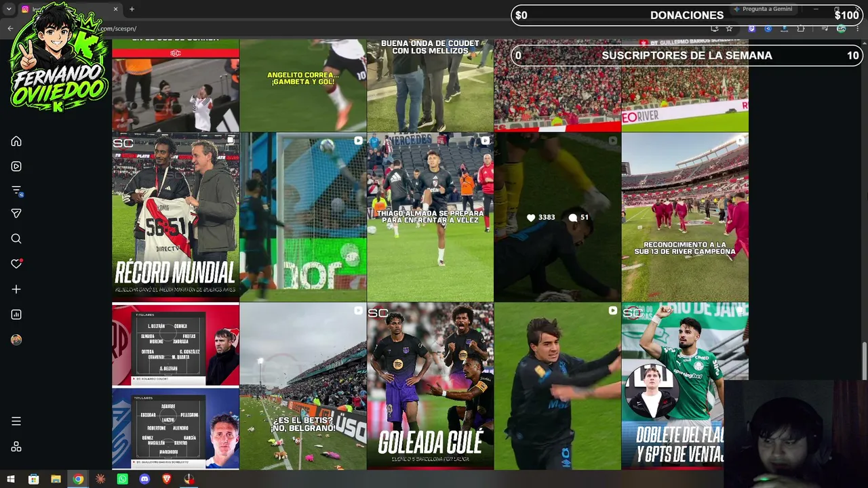The height and width of the screenshot is (488, 868).
Task: Open the River and Vélez lineups post
Action: pos(176,386)
